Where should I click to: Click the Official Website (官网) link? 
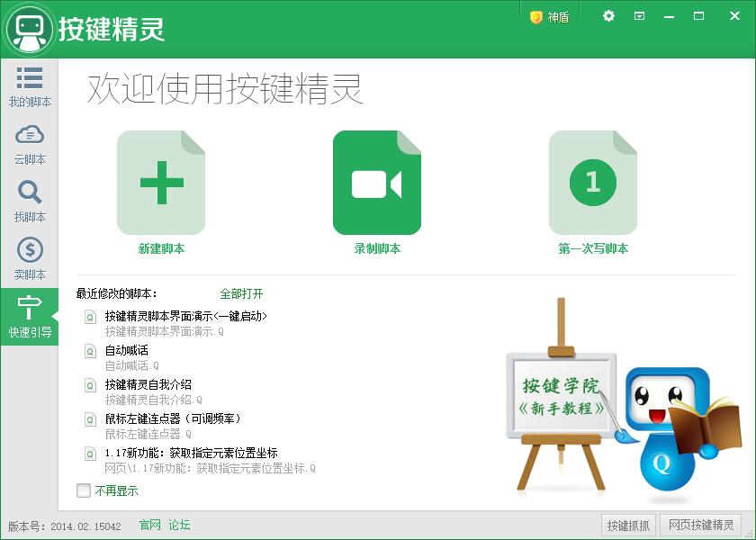coord(149,525)
